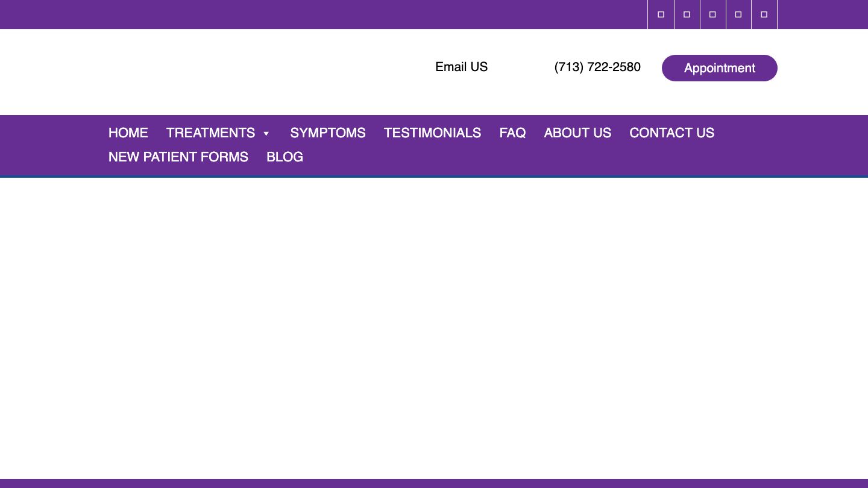Click the second social icon in top bar
The width and height of the screenshot is (868, 488).
[687, 14]
